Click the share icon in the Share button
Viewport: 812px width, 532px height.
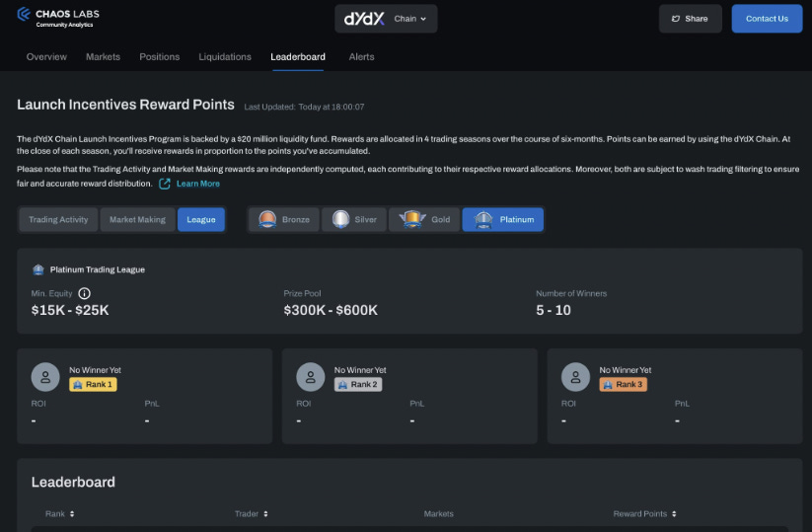tap(676, 19)
